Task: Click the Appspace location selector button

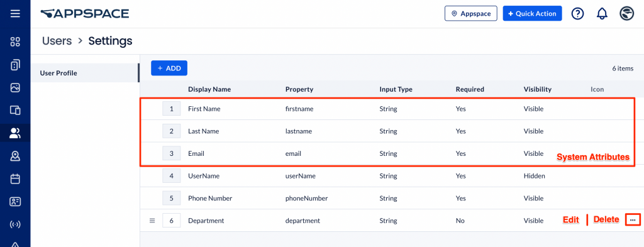Action: tap(470, 14)
